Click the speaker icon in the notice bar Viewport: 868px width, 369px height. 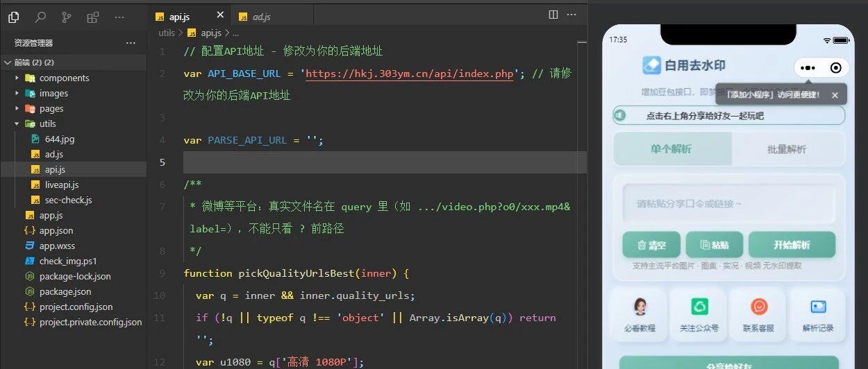[x=620, y=116]
